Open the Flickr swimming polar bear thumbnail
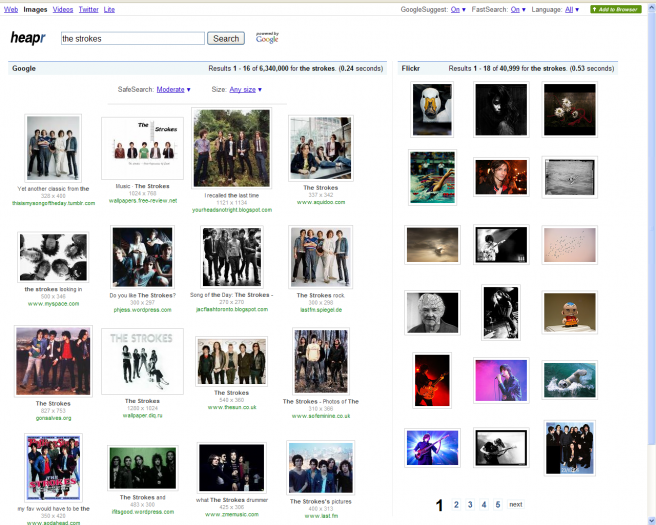The image size is (656, 525). point(569,380)
